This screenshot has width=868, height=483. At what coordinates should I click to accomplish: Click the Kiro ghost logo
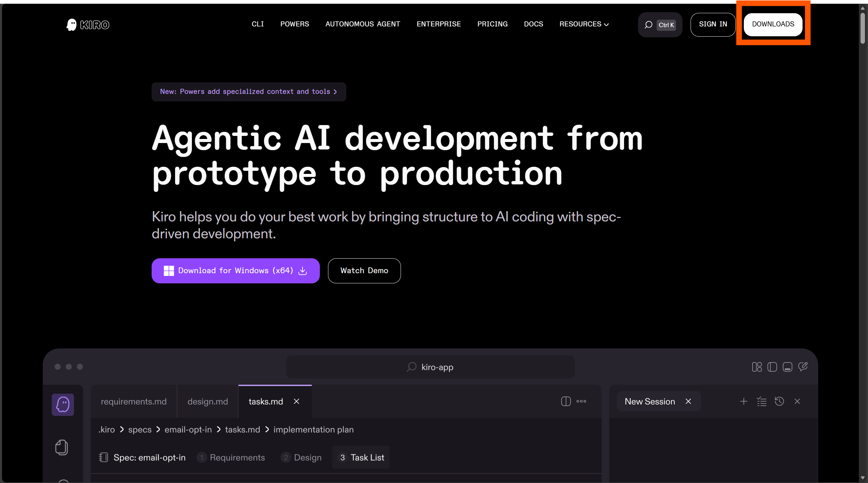tap(72, 25)
